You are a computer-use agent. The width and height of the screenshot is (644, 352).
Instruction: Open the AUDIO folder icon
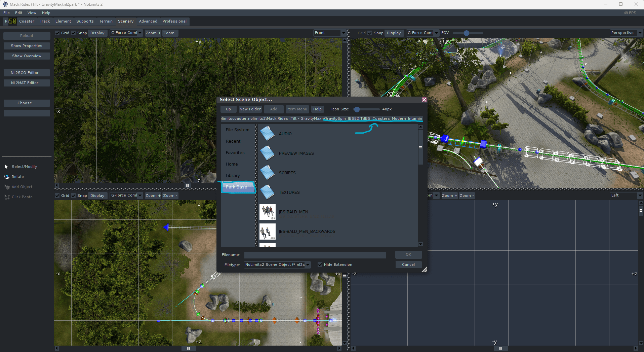[x=268, y=134]
